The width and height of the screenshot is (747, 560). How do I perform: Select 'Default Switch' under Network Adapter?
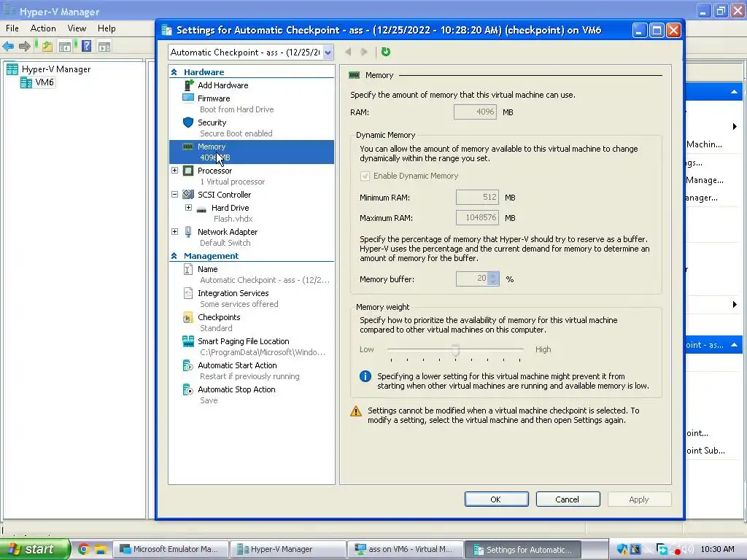pyautogui.click(x=225, y=243)
